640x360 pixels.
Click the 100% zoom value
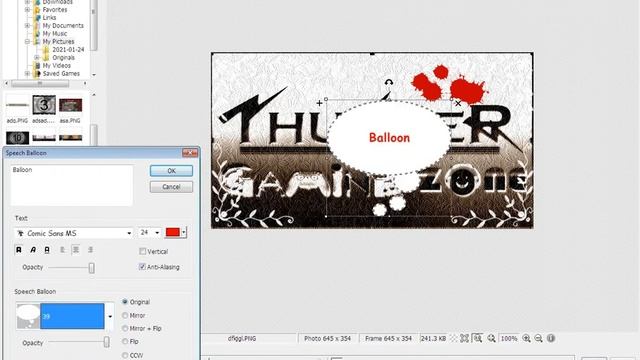point(509,338)
